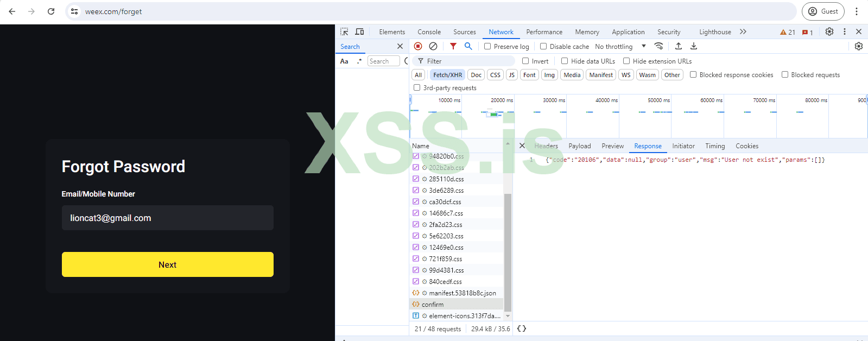Toggle checkbox beside 285110d.css
The height and width of the screenshot is (341, 868).
416,179
